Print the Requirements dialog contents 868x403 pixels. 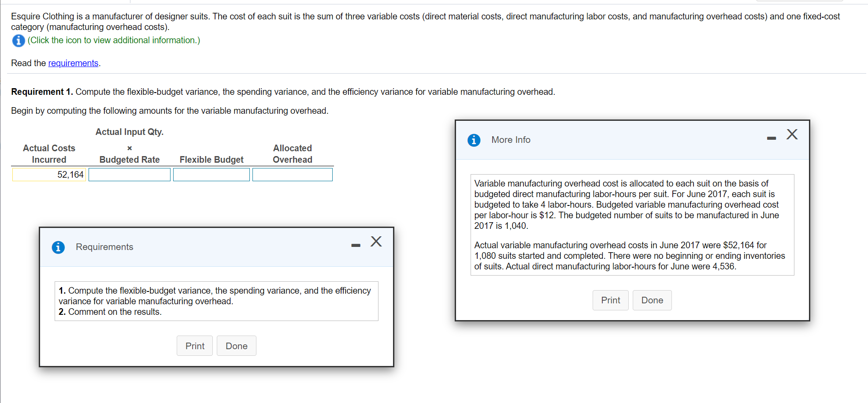(195, 346)
